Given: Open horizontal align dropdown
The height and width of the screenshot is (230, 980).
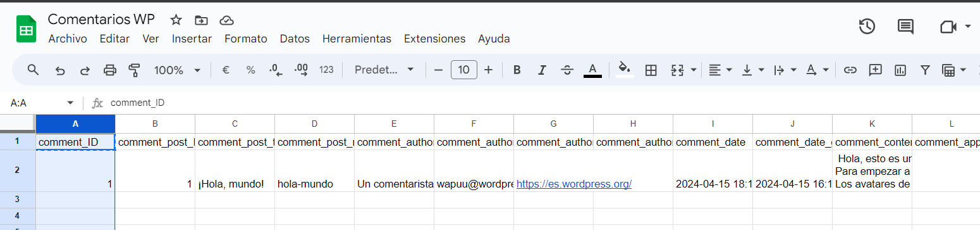Looking at the screenshot, I should 720,70.
